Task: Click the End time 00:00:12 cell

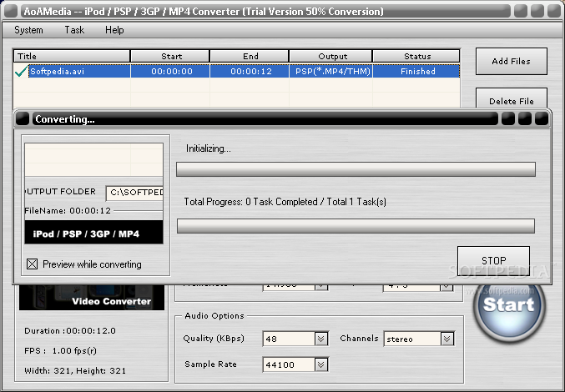Action: (250, 71)
